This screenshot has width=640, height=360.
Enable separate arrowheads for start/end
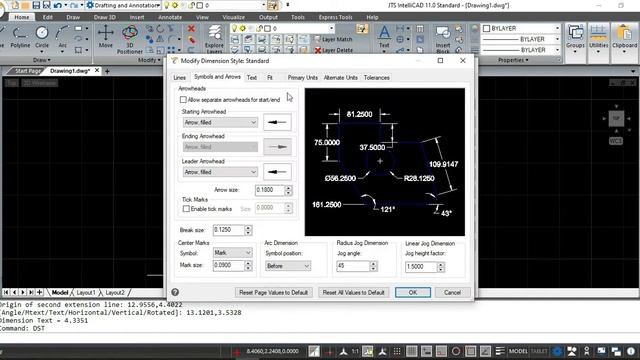click(x=183, y=100)
